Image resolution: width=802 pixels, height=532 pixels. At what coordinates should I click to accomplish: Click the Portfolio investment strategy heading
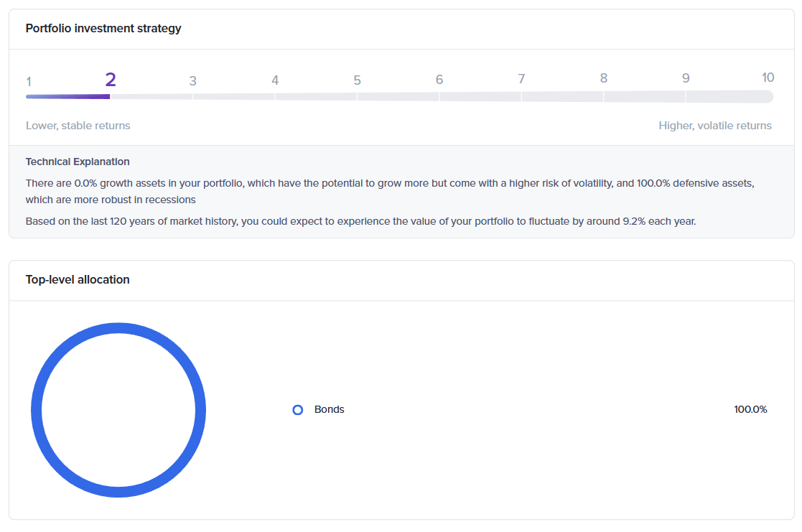click(x=103, y=29)
